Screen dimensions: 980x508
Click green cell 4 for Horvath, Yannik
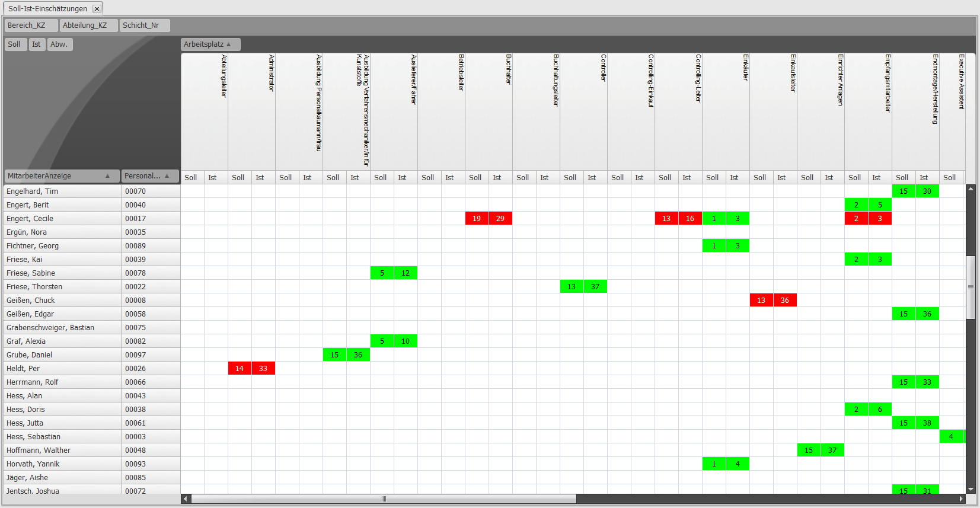point(738,464)
